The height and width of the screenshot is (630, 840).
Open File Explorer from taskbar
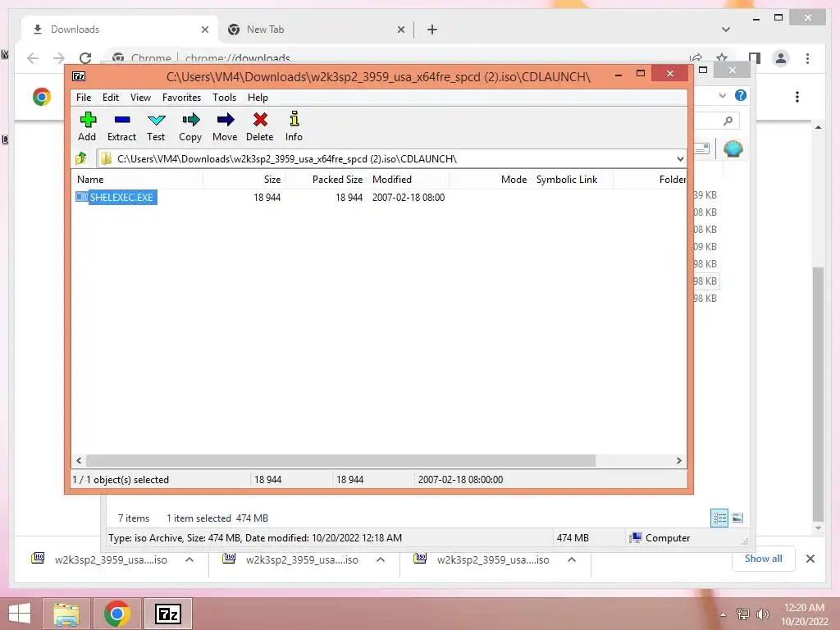[66, 614]
